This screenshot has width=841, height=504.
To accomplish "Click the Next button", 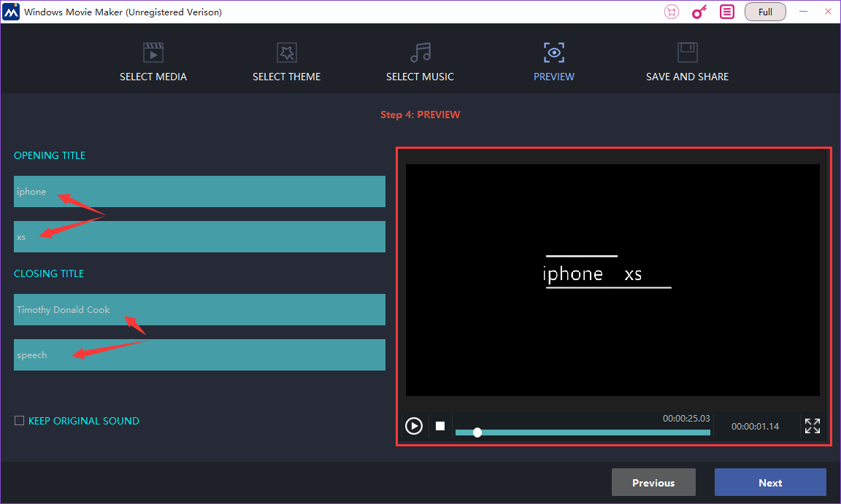I will (x=770, y=483).
